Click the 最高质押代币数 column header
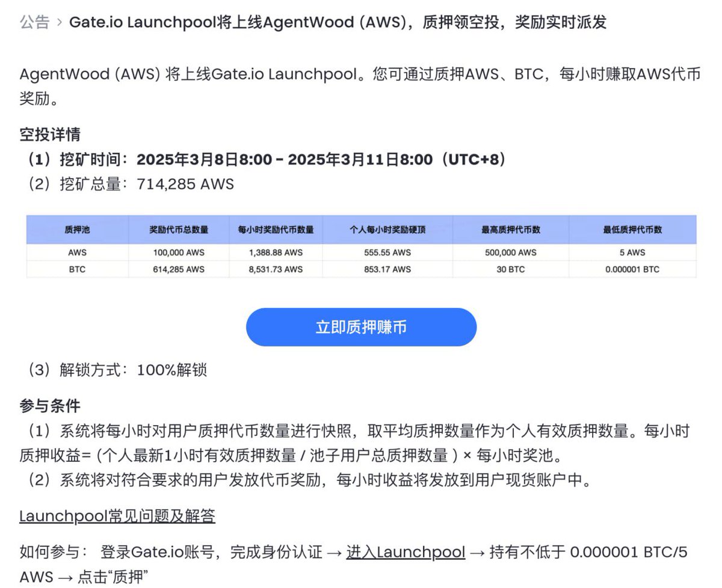722x588 pixels. click(510, 230)
